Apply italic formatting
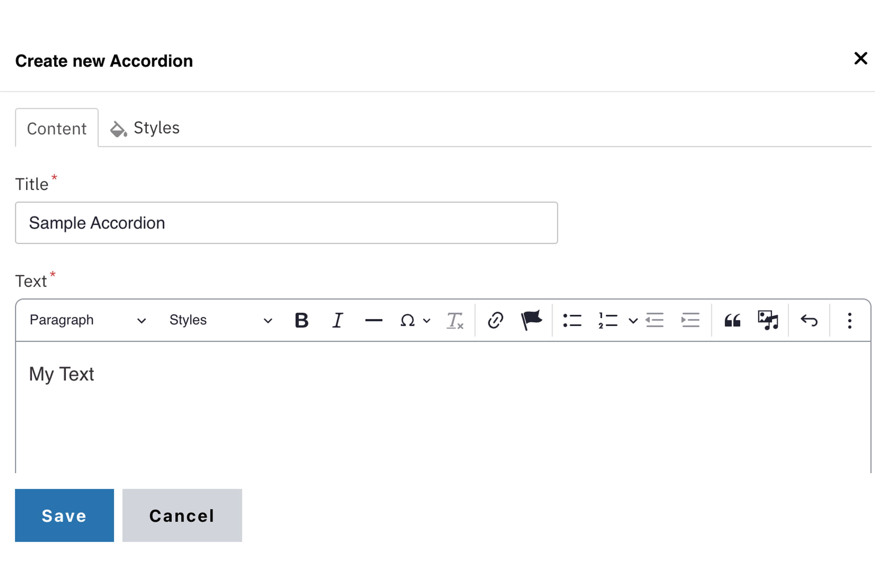 (x=337, y=320)
